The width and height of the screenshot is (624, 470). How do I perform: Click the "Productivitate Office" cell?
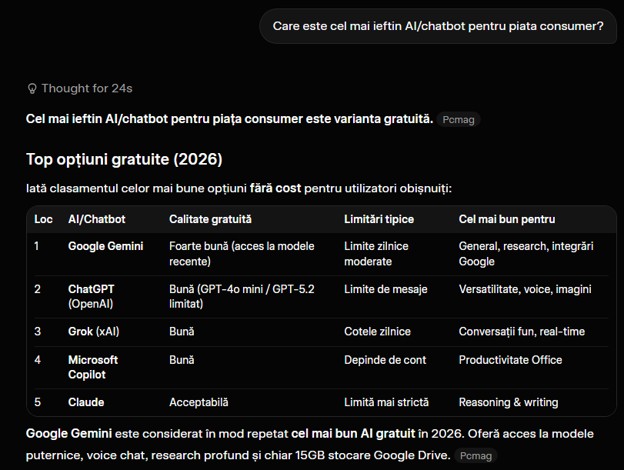510,360
